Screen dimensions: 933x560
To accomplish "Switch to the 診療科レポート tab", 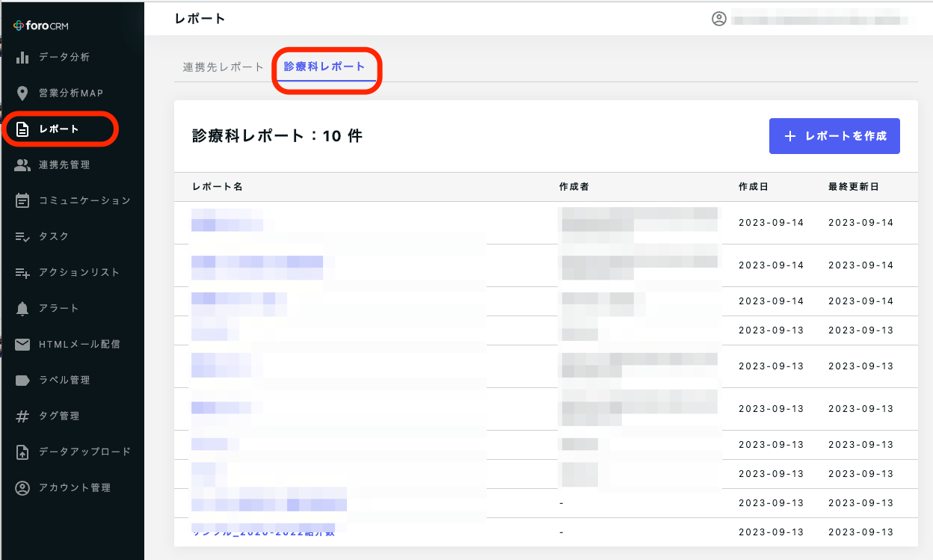I will pos(324,67).
